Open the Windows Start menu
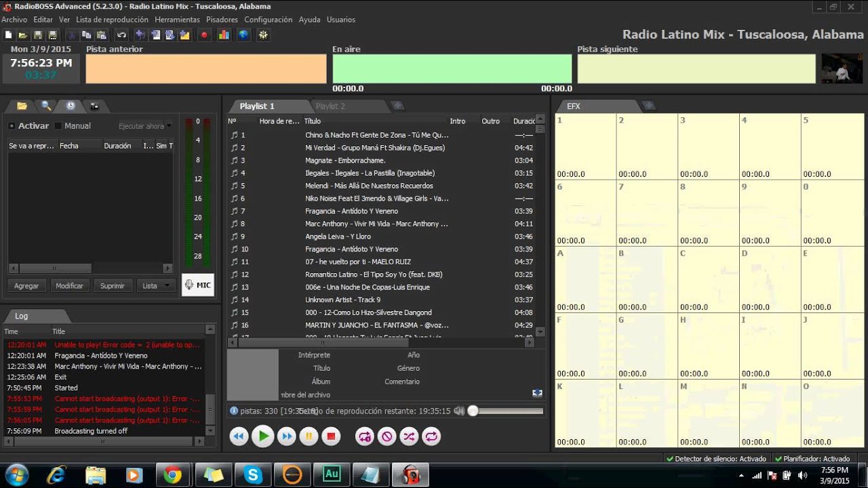The width and height of the screenshot is (868, 488). [16, 474]
